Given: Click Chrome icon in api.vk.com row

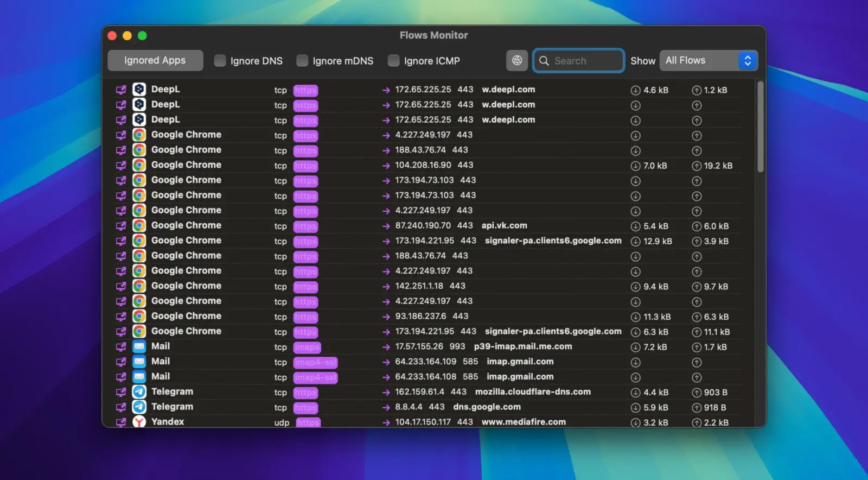Looking at the screenshot, I should 139,226.
